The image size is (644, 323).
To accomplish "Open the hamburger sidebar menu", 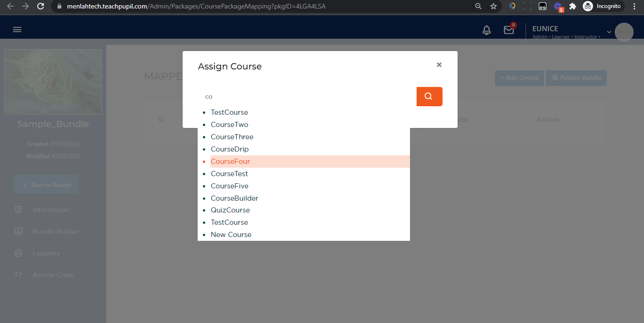I will coord(17,30).
